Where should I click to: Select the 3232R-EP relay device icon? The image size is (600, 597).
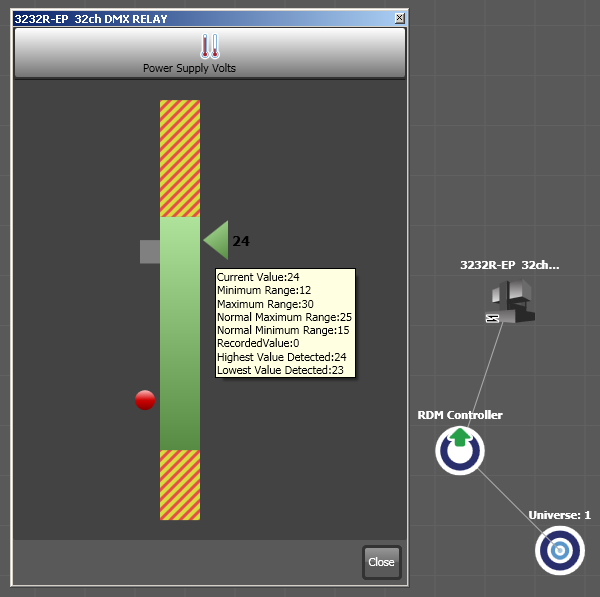click(x=509, y=299)
